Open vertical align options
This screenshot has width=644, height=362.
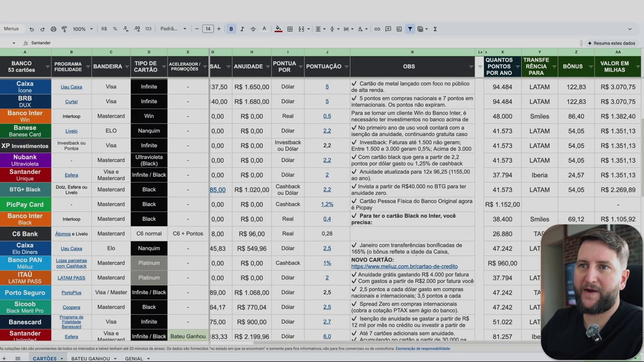334,29
